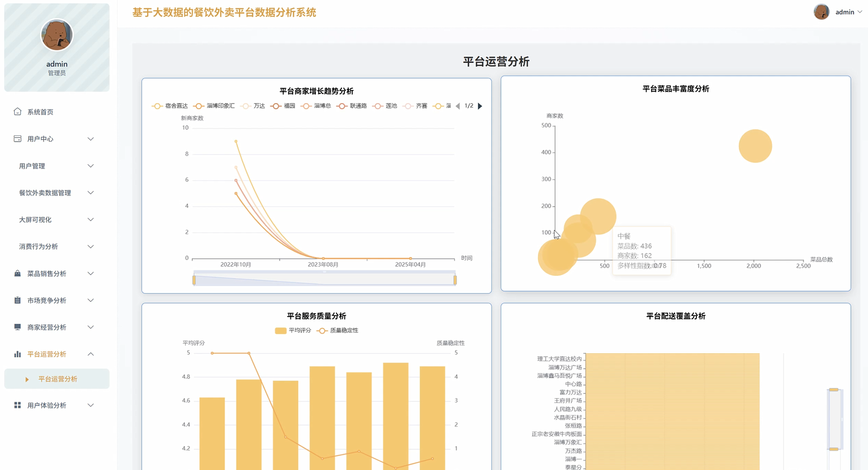Open the 用户体验分析 grid icon
This screenshot has height=470, width=868.
17,405
